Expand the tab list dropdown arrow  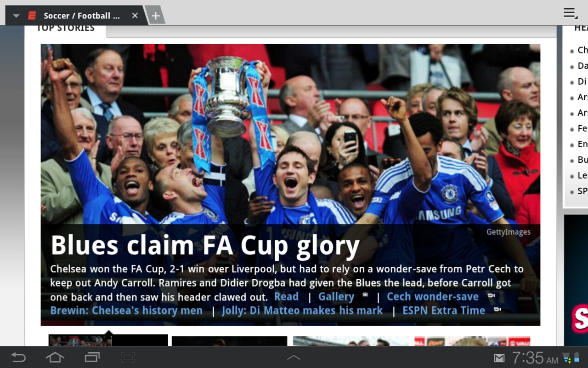(x=16, y=16)
